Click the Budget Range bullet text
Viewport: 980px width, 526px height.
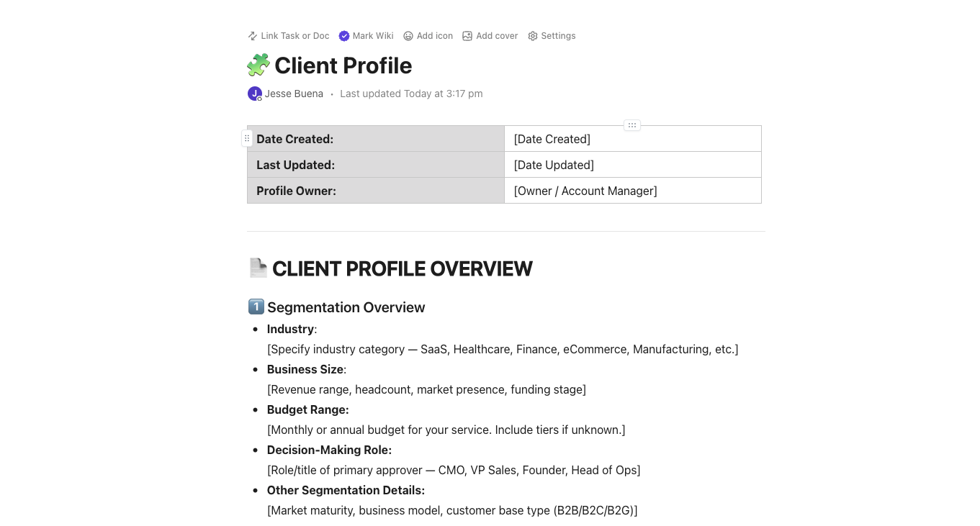[308, 409]
